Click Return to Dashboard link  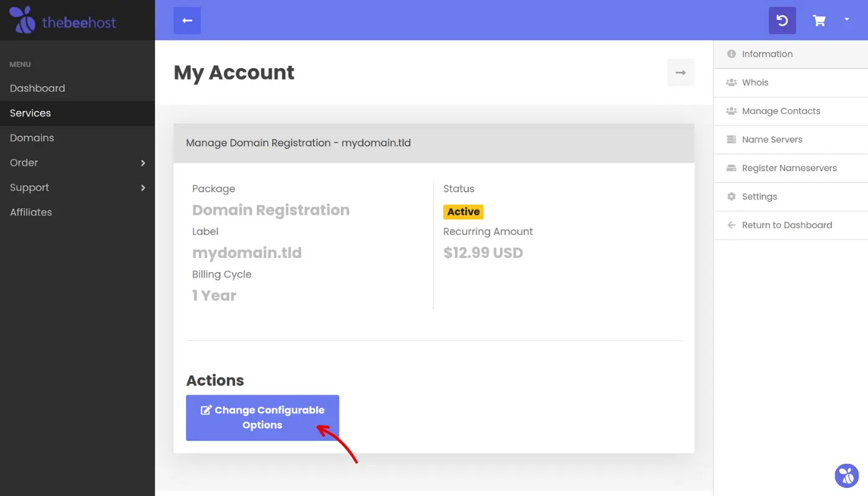pyautogui.click(x=786, y=225)
